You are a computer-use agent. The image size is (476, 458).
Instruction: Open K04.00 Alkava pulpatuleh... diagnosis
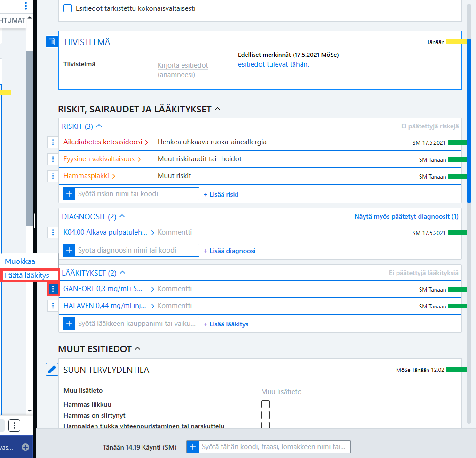tap(105, 232)
